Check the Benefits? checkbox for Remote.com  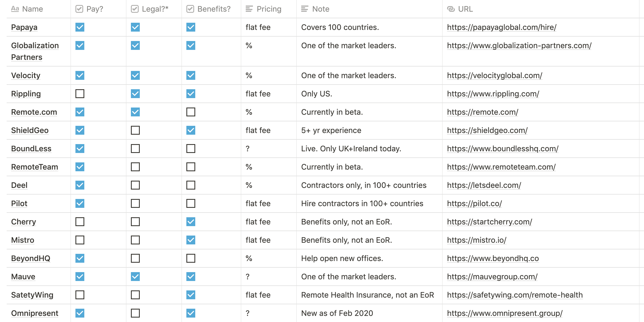[x=191, y=112]
